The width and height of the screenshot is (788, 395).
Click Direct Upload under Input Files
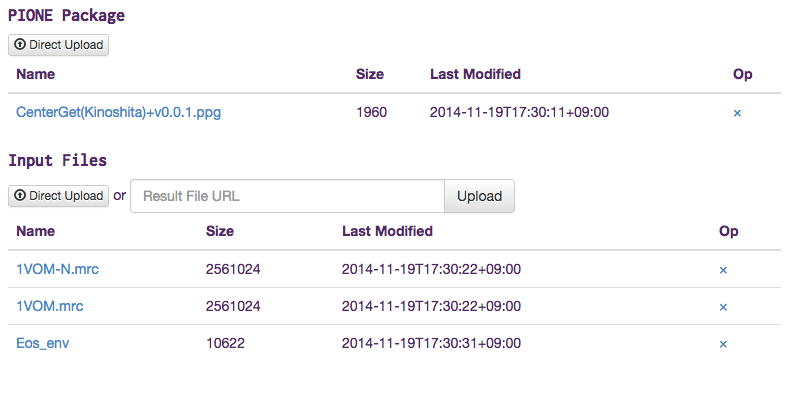click(58, 195)
